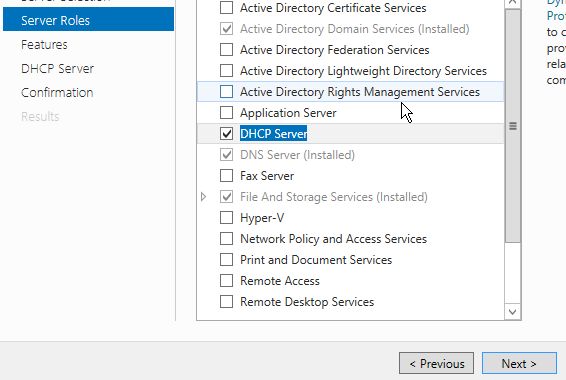Check Remote Desktop Services checkbox
The height and width of the screenshot is (380, 566).
[226, 302]
